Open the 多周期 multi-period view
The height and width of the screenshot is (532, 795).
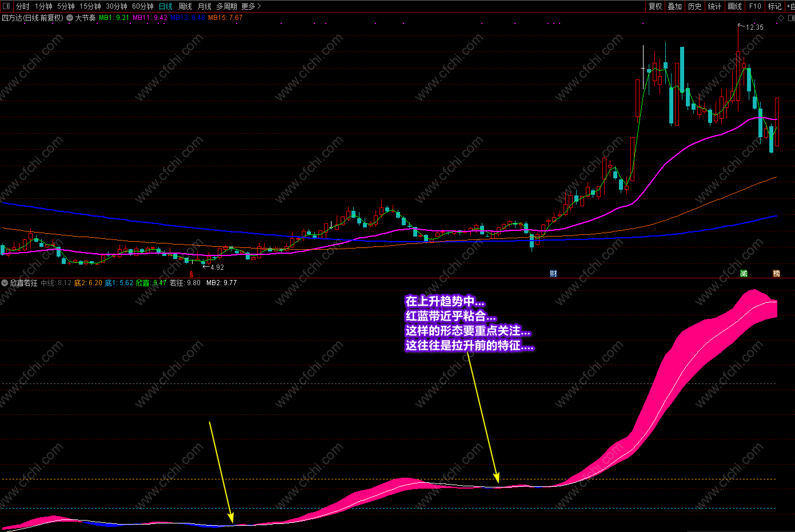click(226, 6)
